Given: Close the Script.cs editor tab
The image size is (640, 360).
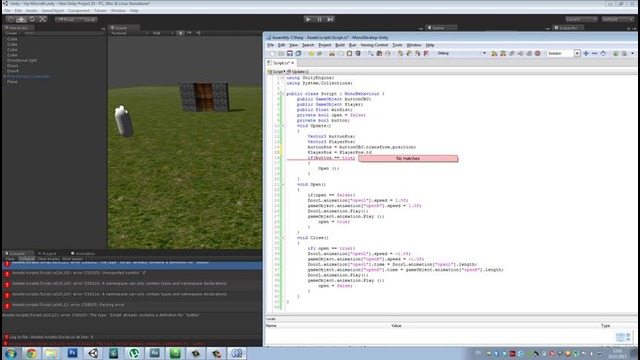Looking at the screenshot, I should pos(293,63).
